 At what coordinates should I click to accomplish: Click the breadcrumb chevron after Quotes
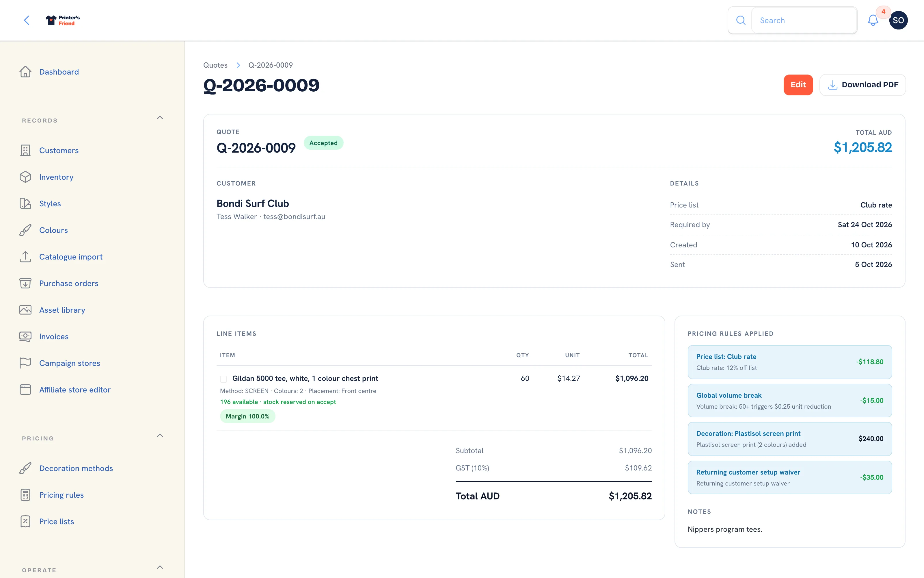click(x=238, y=65)
